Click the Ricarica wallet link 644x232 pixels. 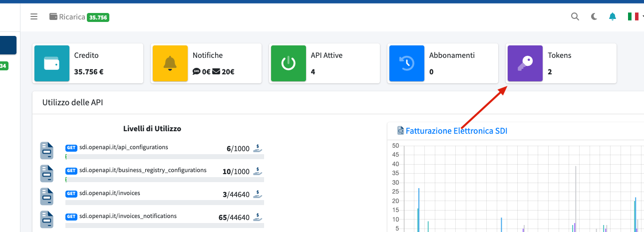[x=67, y=16]
